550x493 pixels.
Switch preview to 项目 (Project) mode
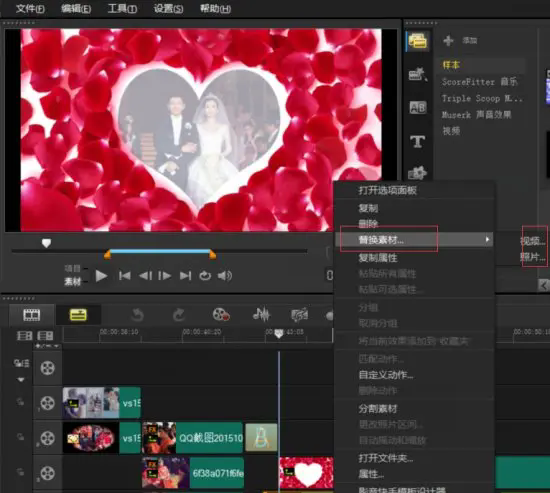pyautogui.click(x=73, y=268)
